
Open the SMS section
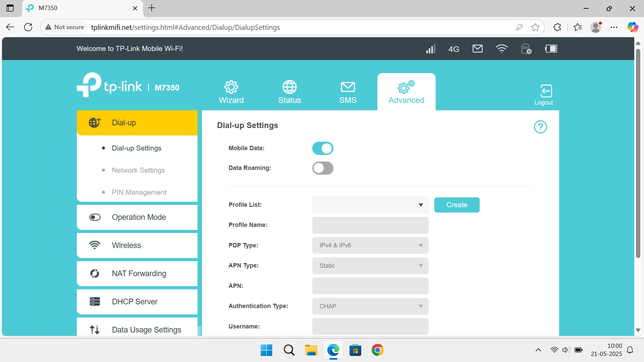click(x=348, y=91)
